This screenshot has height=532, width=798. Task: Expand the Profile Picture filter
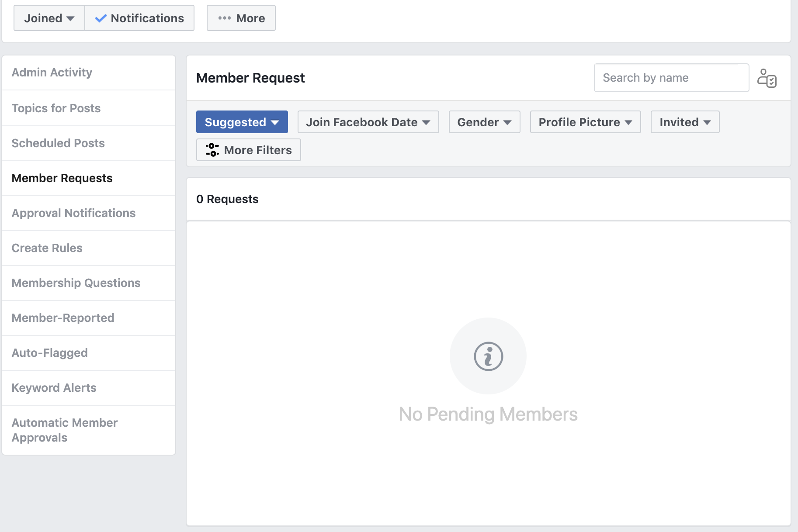click(x=585, y=122)
